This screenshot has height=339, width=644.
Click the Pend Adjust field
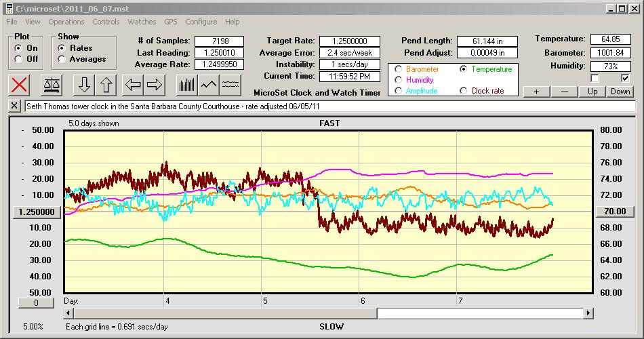[487, 53]
